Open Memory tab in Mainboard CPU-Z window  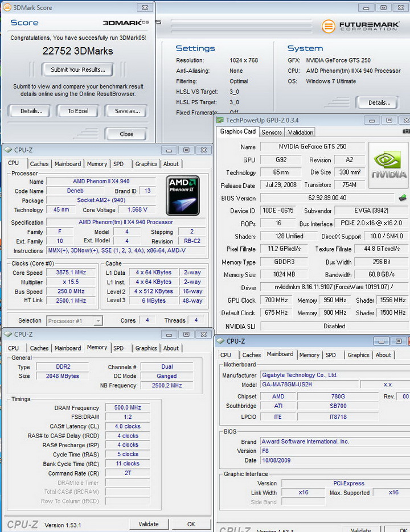tap(309, 355)
